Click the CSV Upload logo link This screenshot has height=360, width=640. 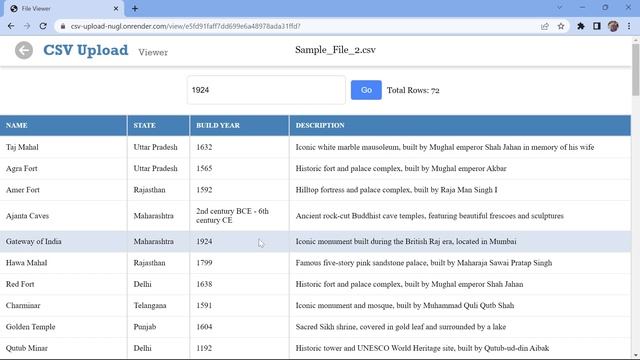click(86, 50)
